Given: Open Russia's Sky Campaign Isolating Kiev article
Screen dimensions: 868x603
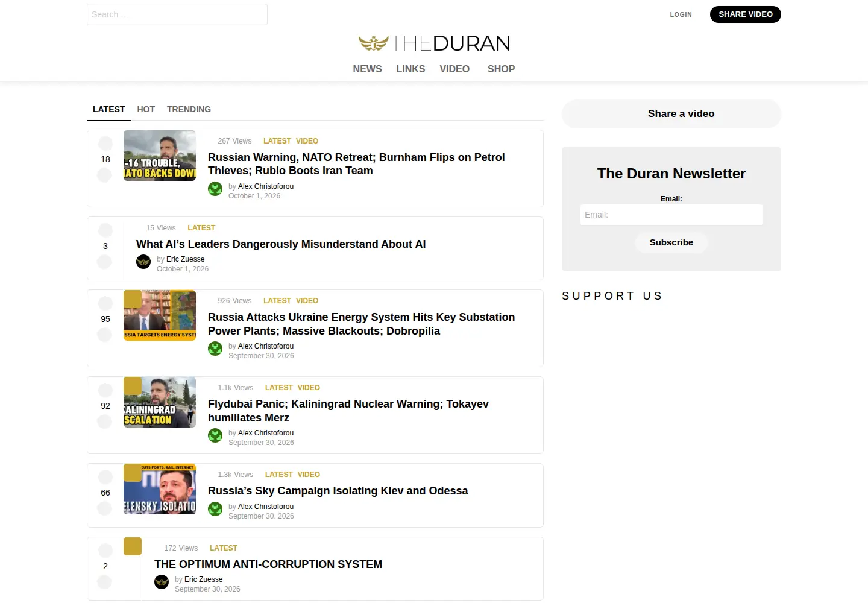Looking at the screenshot, I should pyautogui.click(x=338, y=491).
